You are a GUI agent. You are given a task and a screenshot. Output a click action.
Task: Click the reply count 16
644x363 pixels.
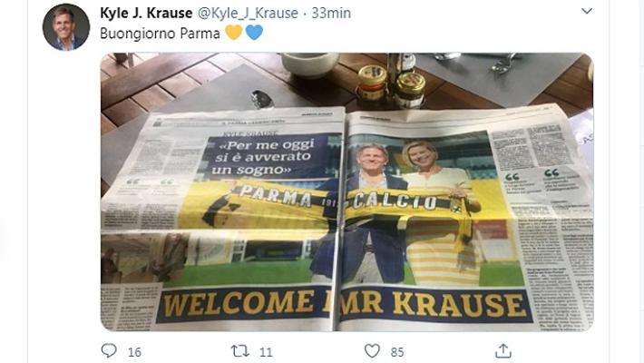pos(135,352)
